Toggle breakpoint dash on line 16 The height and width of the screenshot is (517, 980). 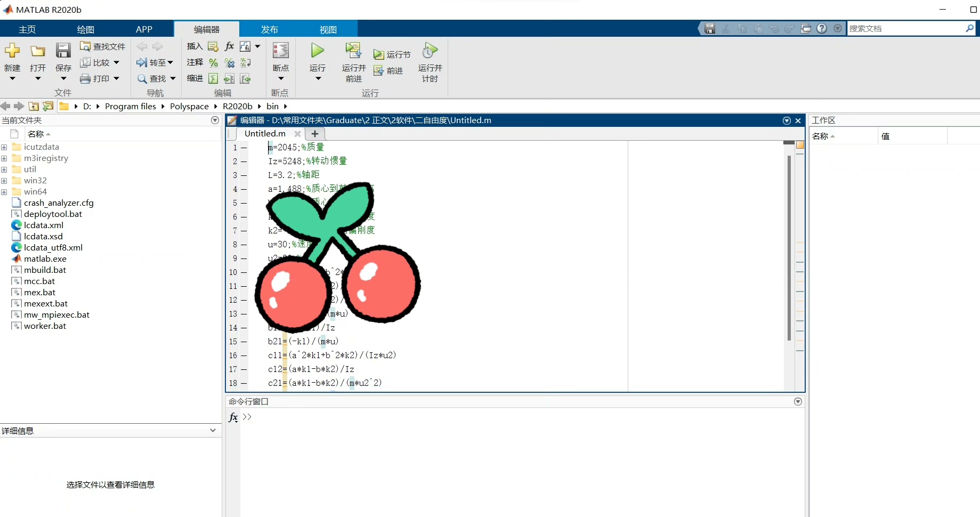click(x=244, y=356)
